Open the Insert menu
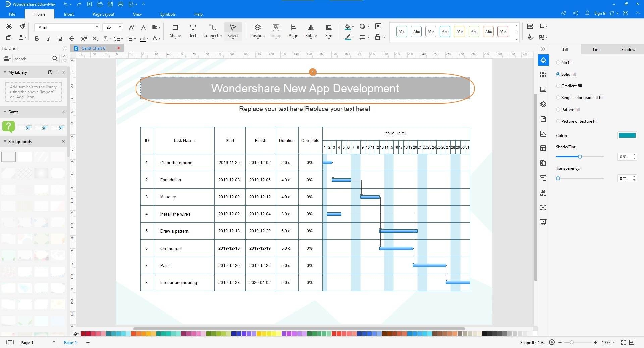 tap(69, 14)
